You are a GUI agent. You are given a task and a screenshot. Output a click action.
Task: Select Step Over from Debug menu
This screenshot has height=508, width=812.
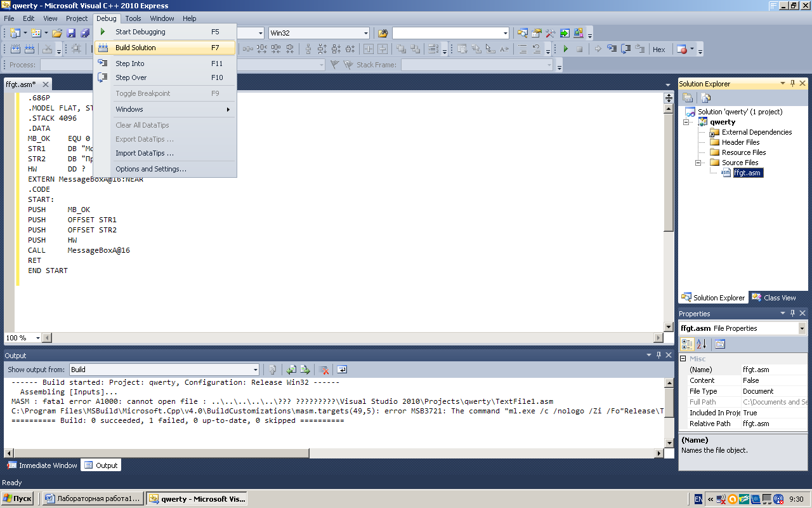pos(165,77)
